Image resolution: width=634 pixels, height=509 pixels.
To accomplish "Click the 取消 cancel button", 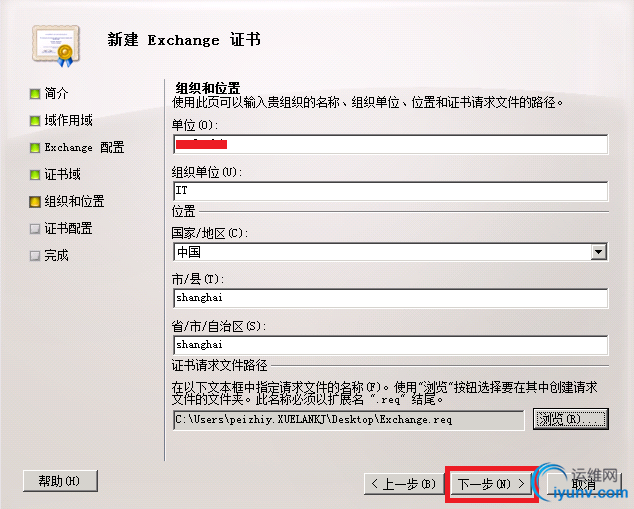I will 583,484.
